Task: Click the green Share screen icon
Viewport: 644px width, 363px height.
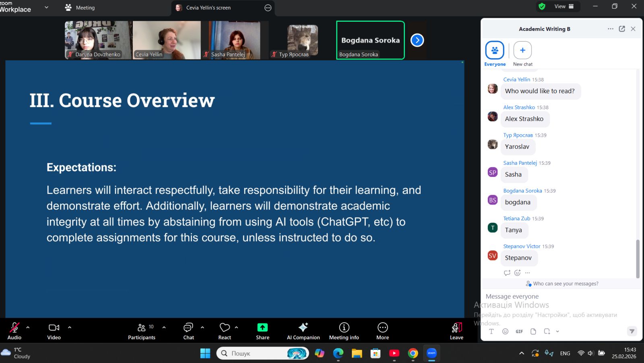Action: click(x=262, y=328)
